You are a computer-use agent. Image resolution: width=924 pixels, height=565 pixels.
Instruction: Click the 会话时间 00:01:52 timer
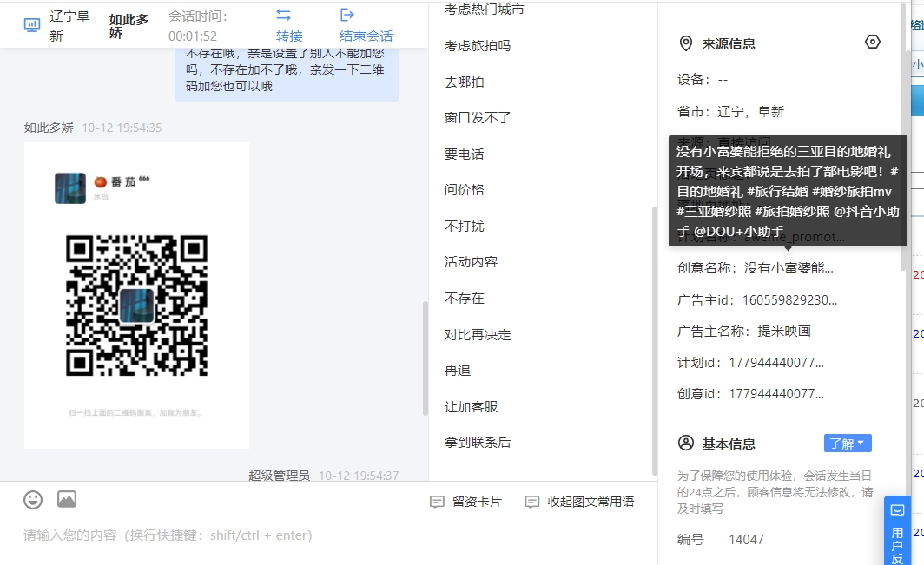(x=198, y=27)
